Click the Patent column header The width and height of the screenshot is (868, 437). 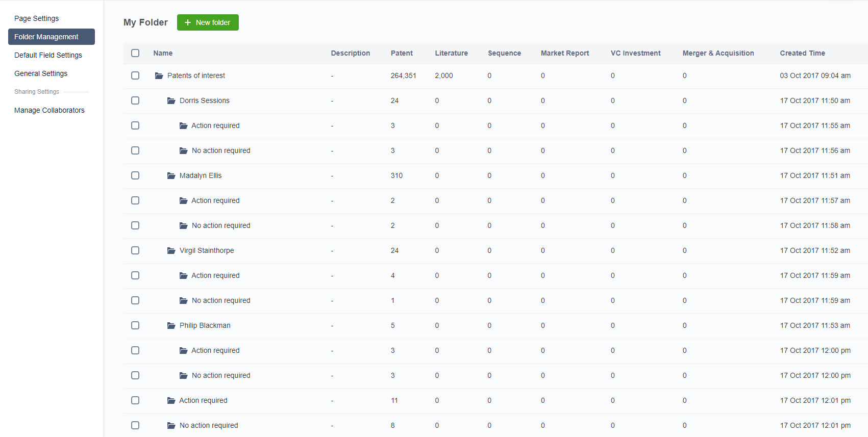pos(402,53)
